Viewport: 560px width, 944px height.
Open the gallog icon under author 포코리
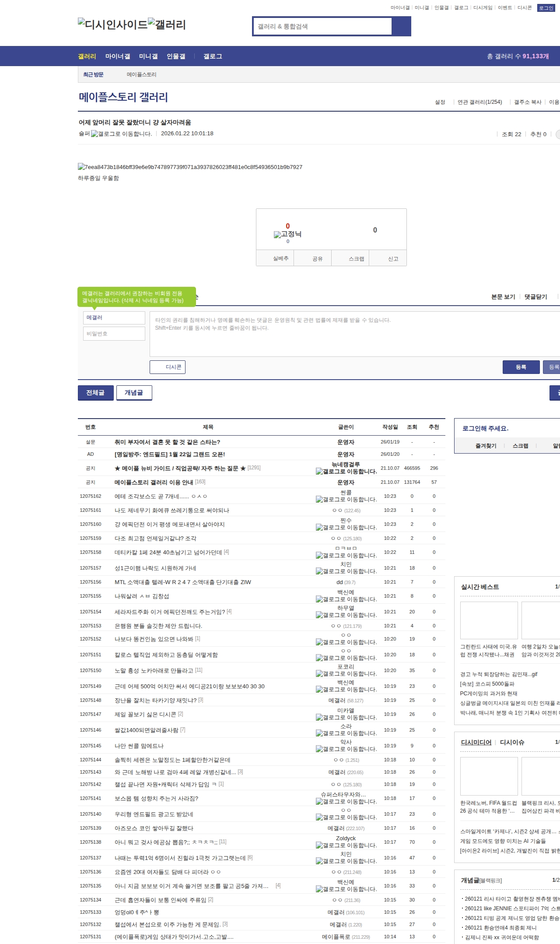346,674
